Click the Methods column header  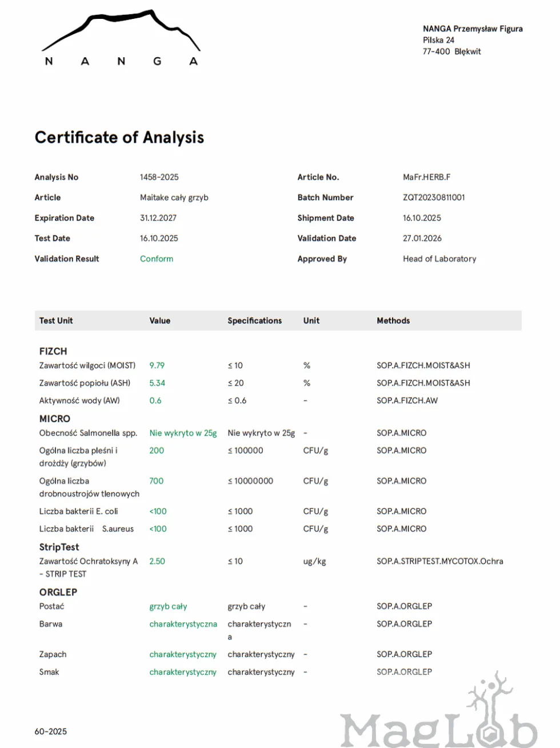(x=393, y=321)
